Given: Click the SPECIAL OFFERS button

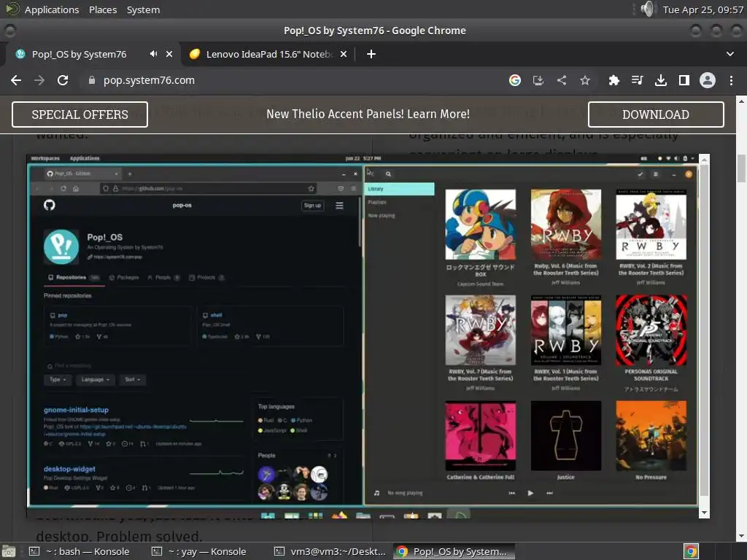Looking at the screenshot, I should [x=80, y=114].
